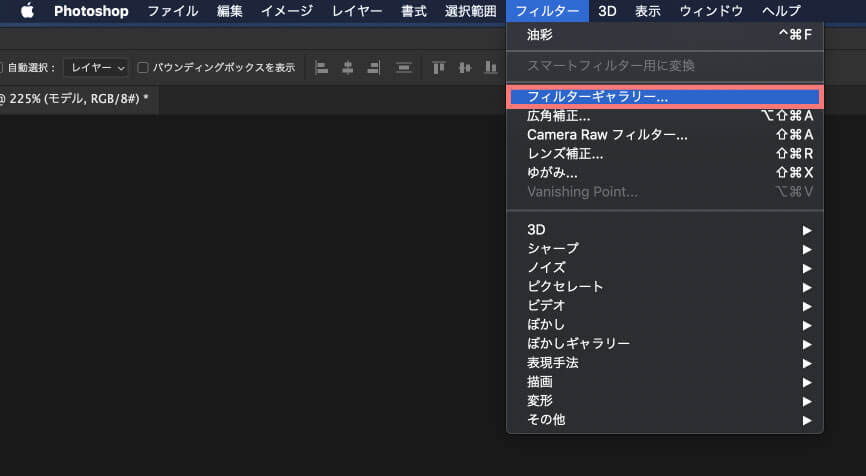Expand the 描画 submenu

[x=665, y=382]
